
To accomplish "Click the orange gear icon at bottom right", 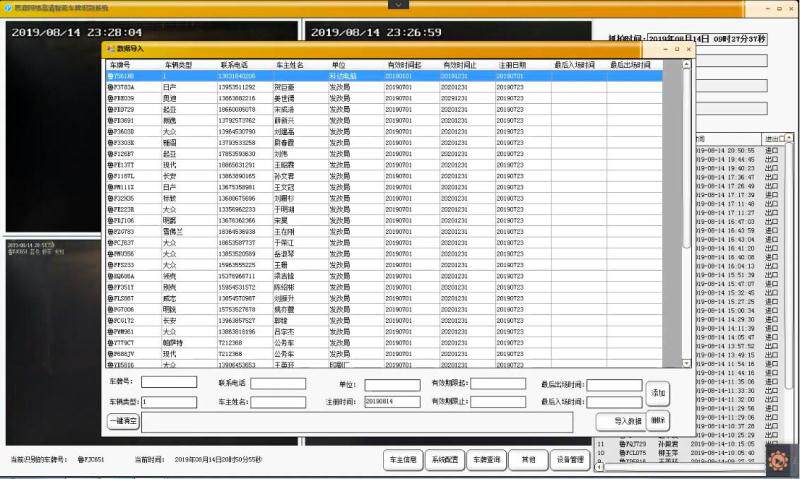I will [778, 461].
